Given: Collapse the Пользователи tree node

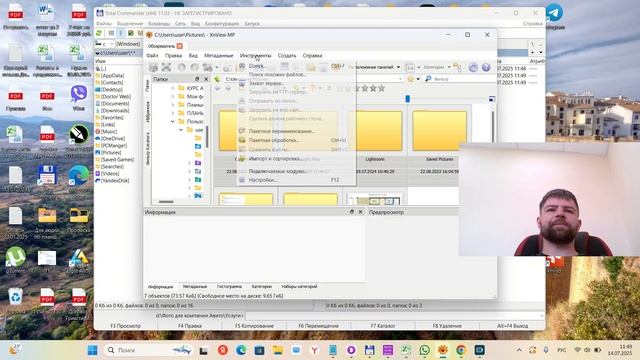Looking at the screenshot, I should 173,121.
